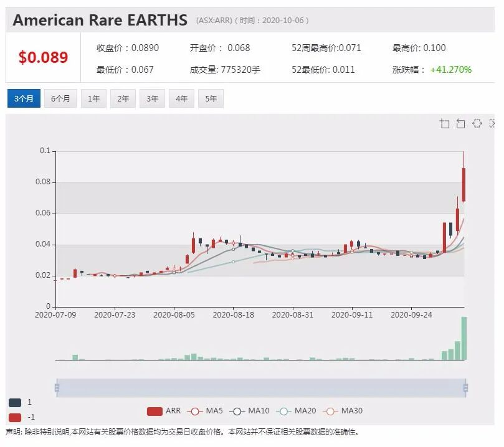Click the 2020-09-24 x-axis date label
The height and width of the screenshot is (447, 504).
(x=411, y=314)
